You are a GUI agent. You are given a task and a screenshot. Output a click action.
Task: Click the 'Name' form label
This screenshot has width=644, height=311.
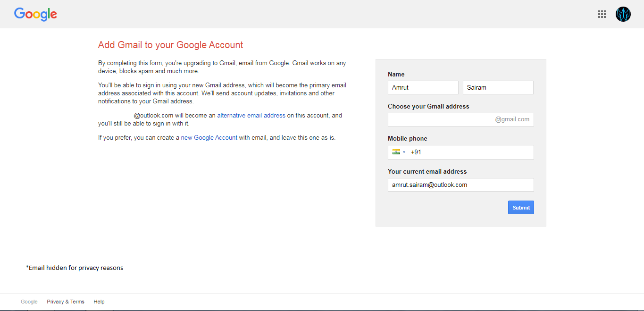[396, 74]
